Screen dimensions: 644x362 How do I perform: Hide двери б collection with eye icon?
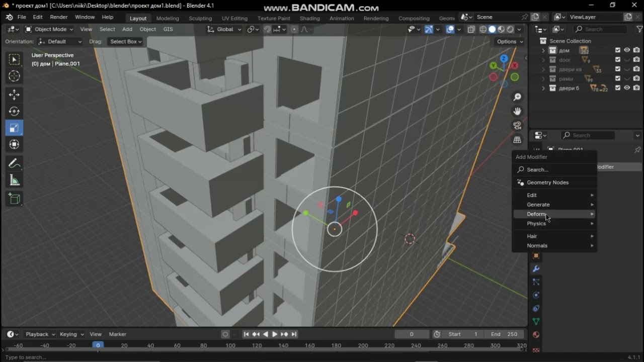(x=627, y=88)
